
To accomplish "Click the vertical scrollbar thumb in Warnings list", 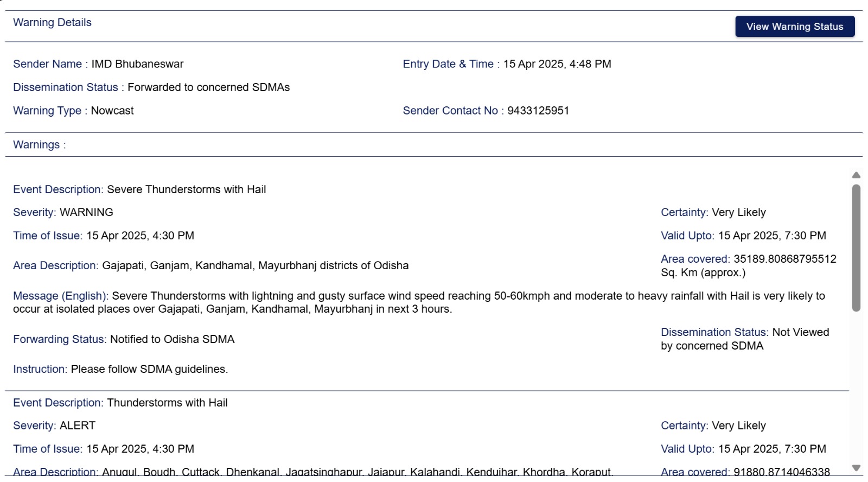I will click(856, 248).
